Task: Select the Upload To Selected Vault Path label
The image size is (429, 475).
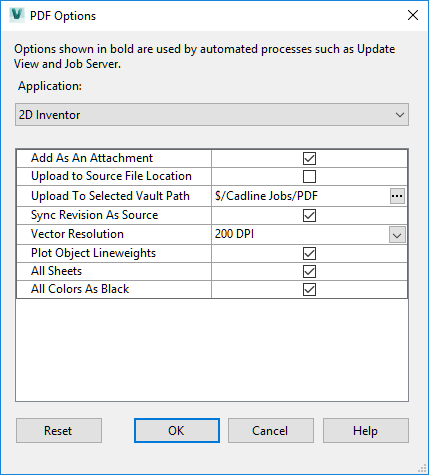Action: pos(110,196)
